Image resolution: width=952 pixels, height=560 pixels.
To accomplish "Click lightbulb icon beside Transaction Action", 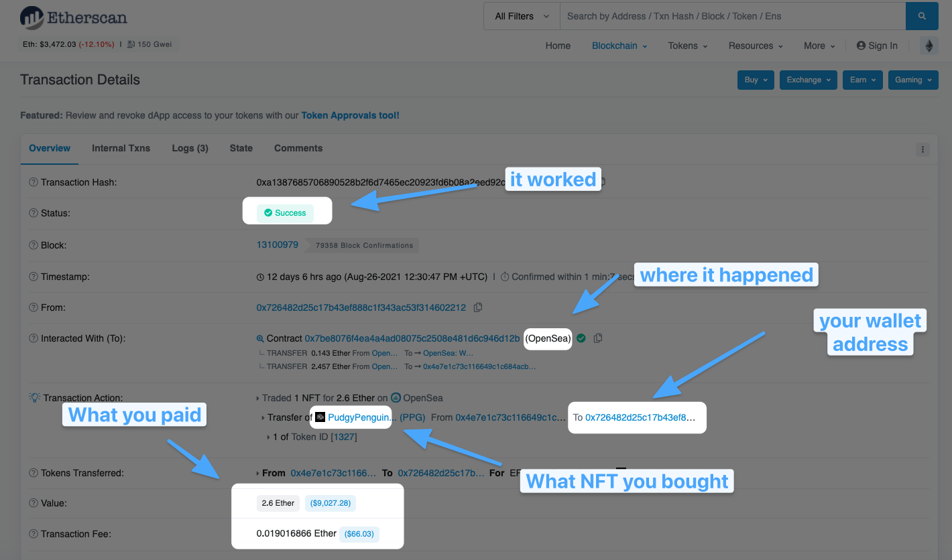I will (x=34, y=398).
